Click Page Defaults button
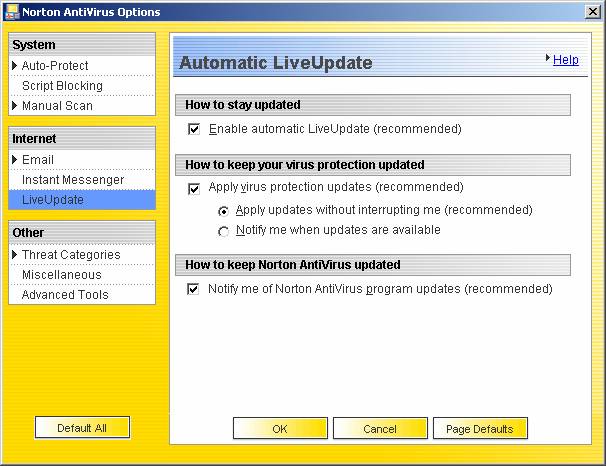Image resolution: width=606 pixels, height=466 pixels. point(480,429)
